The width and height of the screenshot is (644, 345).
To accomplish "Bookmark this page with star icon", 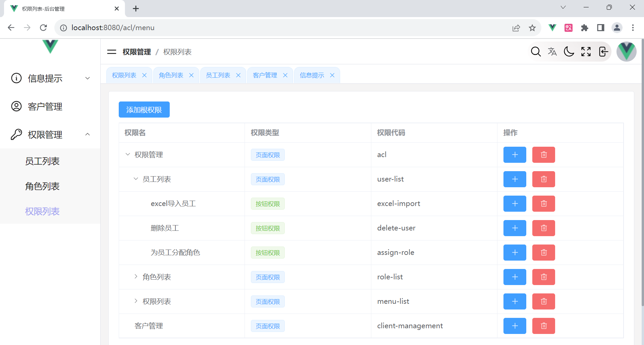I will [532, 28].
